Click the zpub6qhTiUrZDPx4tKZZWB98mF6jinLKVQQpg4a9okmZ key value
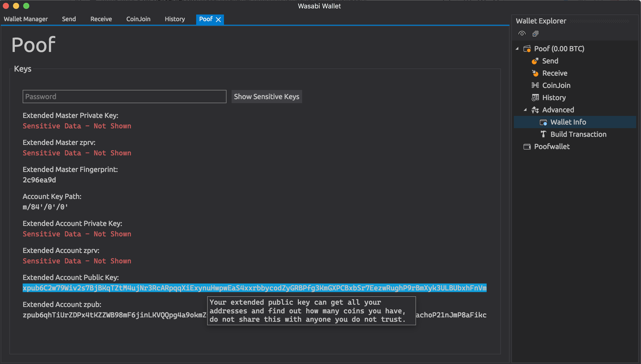The image size is (641, 364). (114, 315)
